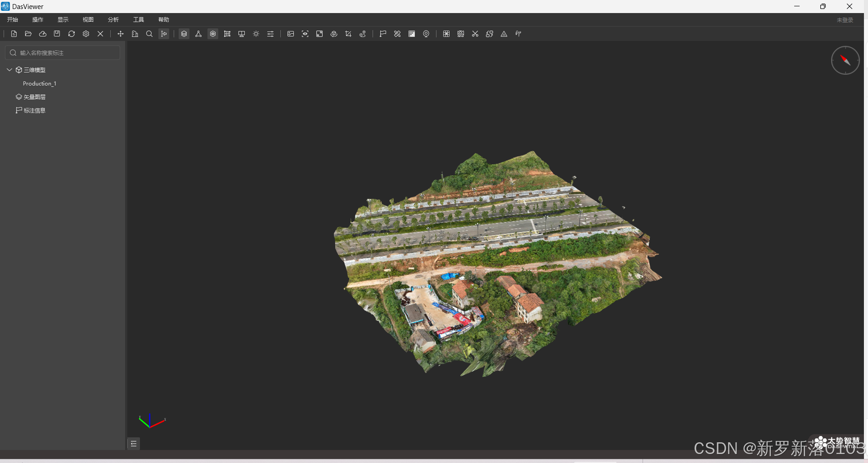
Task: Toggle the sunlight lighting effect
Action: [256, 34]
